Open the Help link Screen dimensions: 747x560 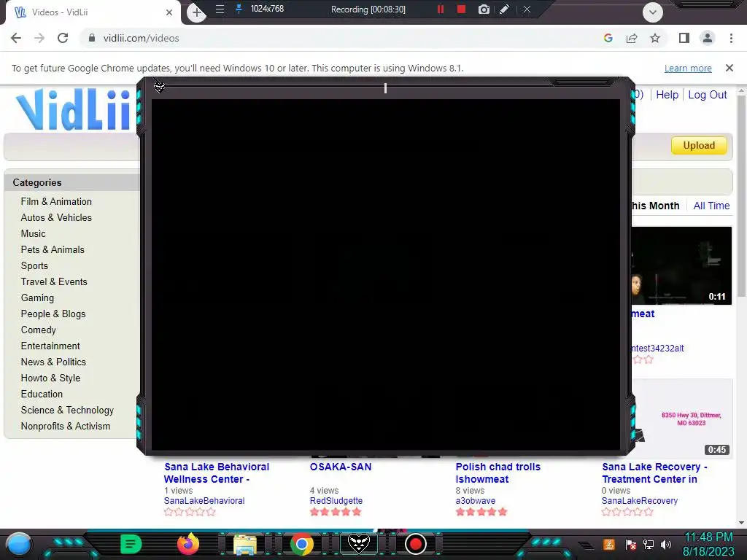667,95
